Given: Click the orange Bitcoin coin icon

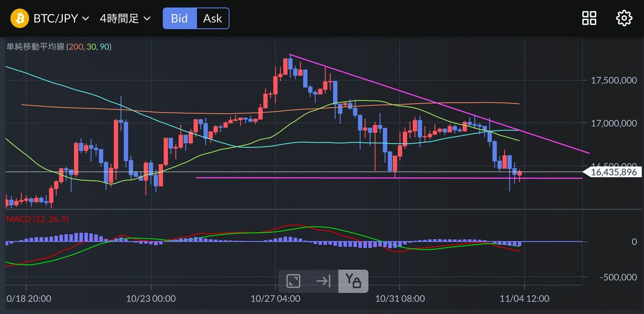Looking at the screenshot, I should point(19,19).
